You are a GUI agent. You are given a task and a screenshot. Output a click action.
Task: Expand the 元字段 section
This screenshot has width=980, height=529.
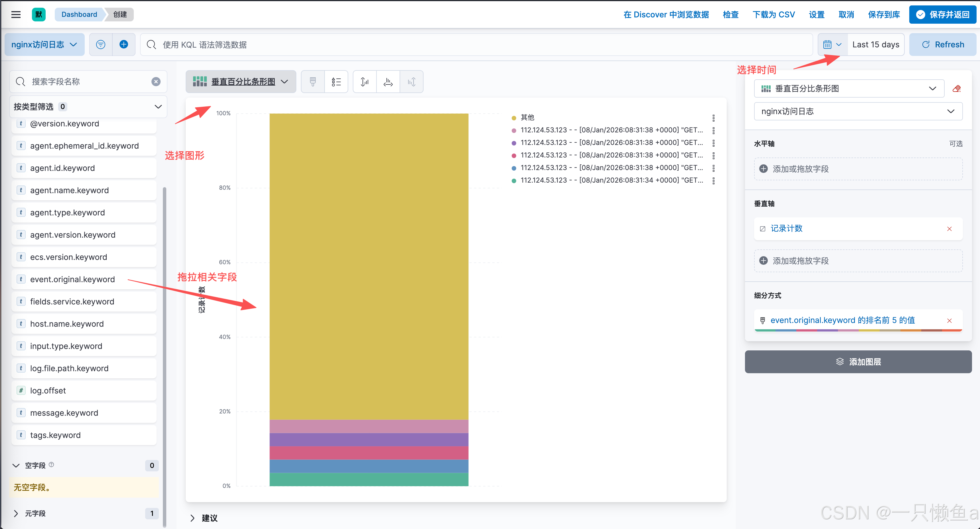click(x=16, y=513)
